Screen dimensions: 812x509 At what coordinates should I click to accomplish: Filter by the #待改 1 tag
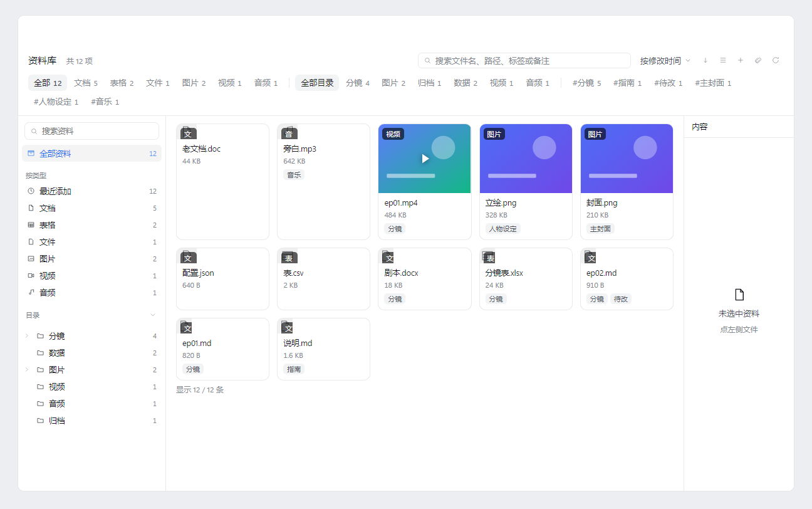tap(669, 83)
